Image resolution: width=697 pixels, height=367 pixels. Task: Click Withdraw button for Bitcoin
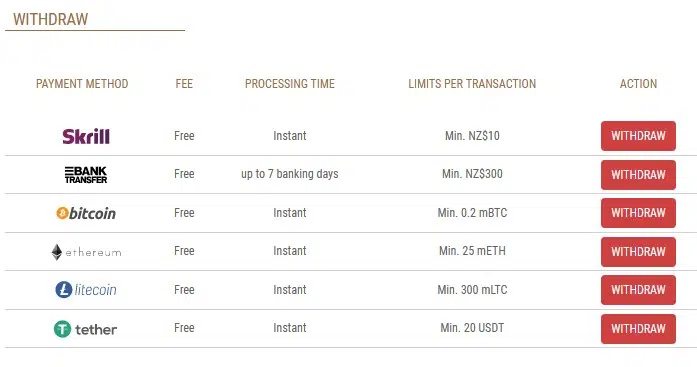point(638,213)
